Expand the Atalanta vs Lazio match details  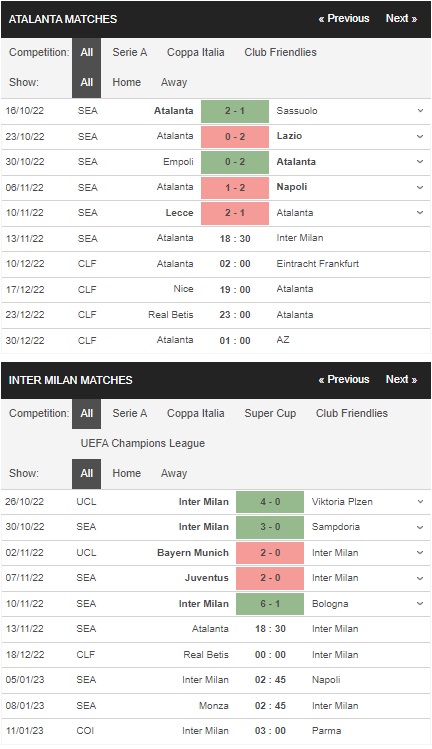coord(420,136)
